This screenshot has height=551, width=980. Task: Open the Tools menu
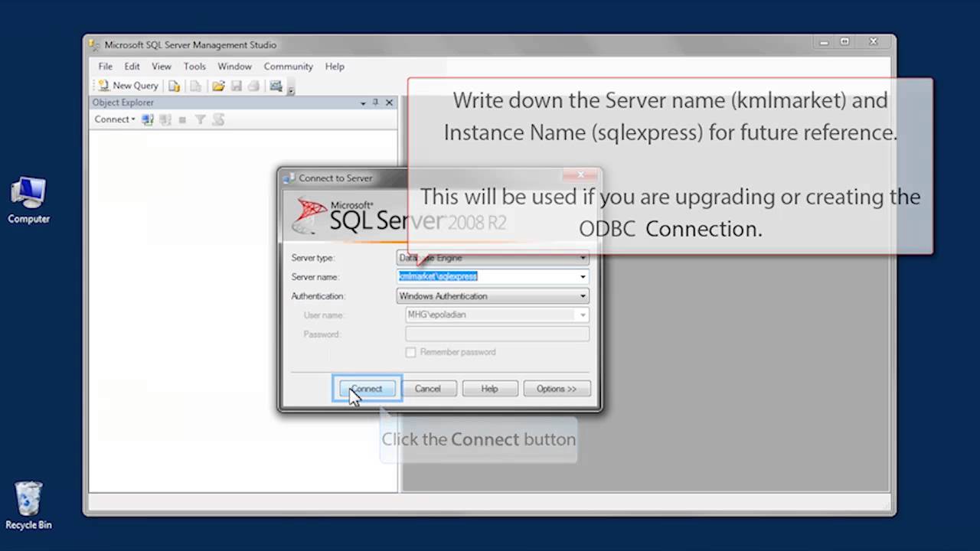point(194,67)
